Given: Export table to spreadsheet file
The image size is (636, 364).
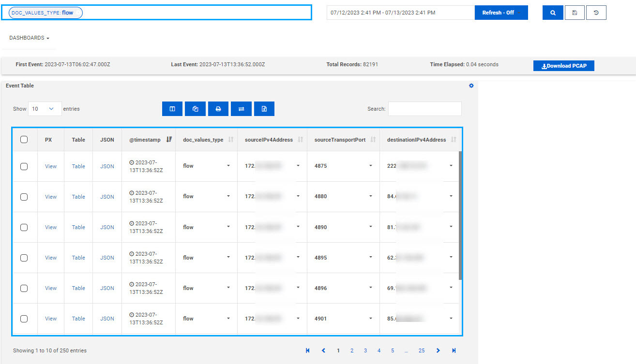Looking at the screenshot, I should 264,109.
